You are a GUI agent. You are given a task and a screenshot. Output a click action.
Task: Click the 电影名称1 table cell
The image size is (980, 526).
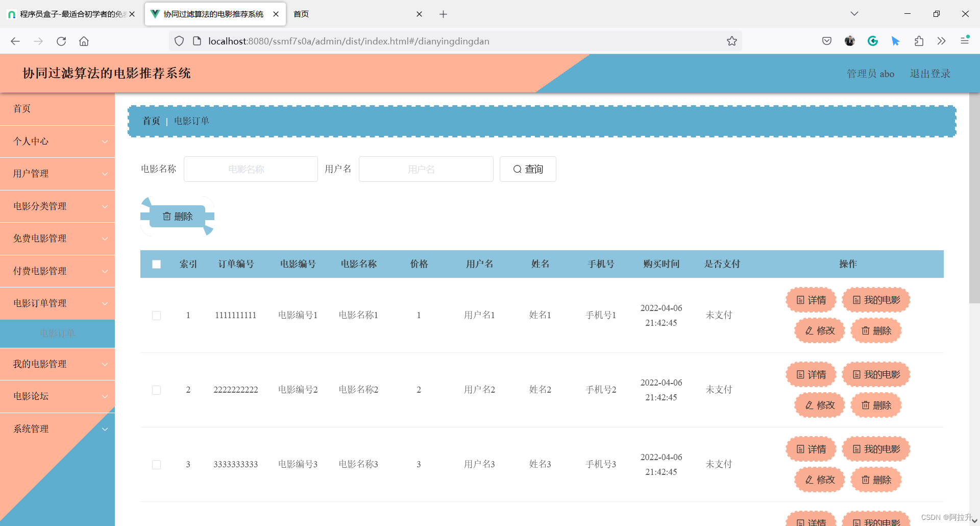point(358,315)
